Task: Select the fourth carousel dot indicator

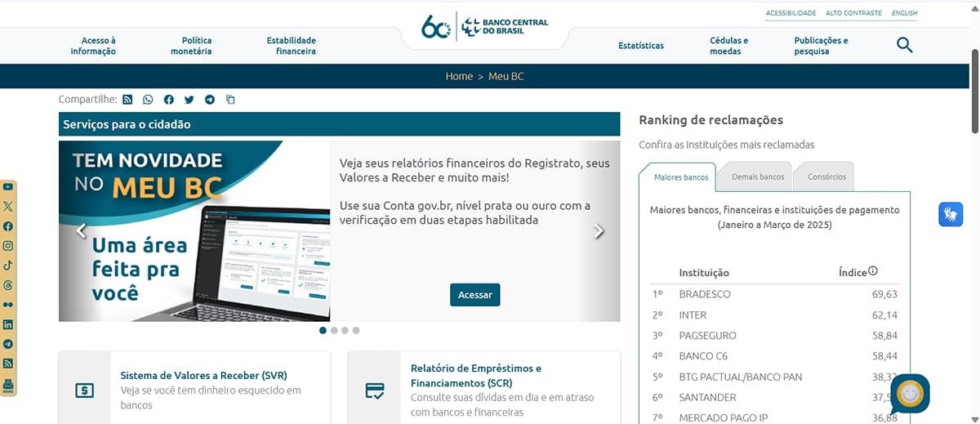Action: coord(356,330)
